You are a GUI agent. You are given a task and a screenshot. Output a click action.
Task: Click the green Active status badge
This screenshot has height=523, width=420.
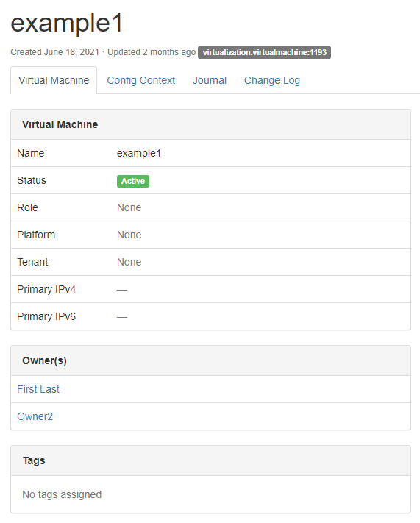pos(133,181)
